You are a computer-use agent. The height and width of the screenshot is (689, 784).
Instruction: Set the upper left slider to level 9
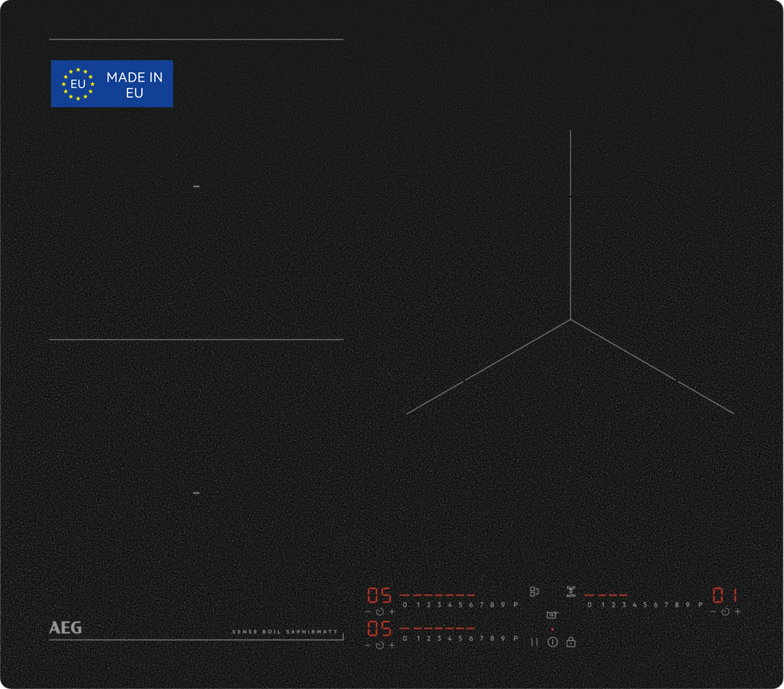pos(502,605)
